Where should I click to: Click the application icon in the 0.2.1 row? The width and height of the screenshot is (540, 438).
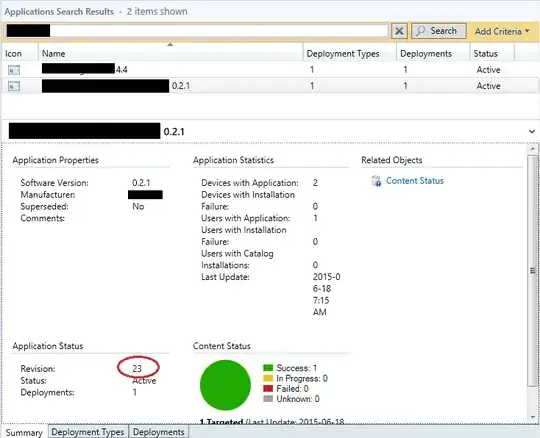[x=14, y=86]
